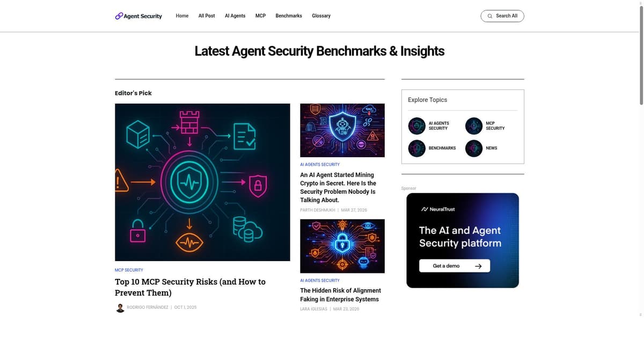
Task: Click the Agent Security logo
Action: [138, 16]
